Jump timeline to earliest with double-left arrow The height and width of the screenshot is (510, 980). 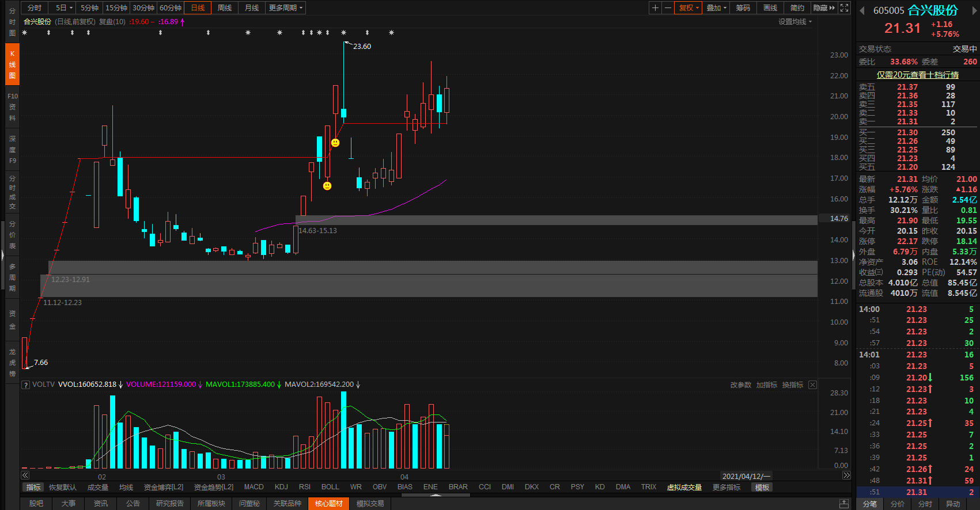click(25, 475)
